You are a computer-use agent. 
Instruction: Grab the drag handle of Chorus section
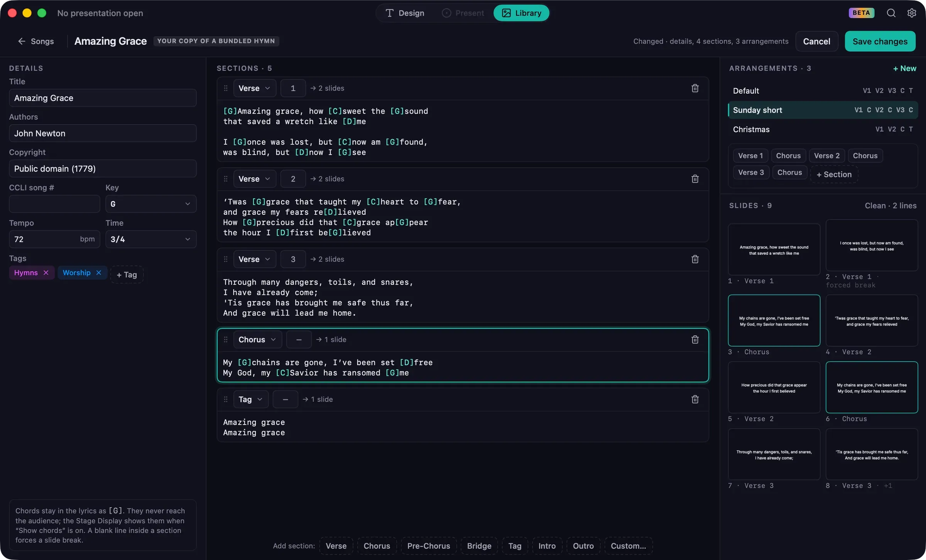coord(226,339)
